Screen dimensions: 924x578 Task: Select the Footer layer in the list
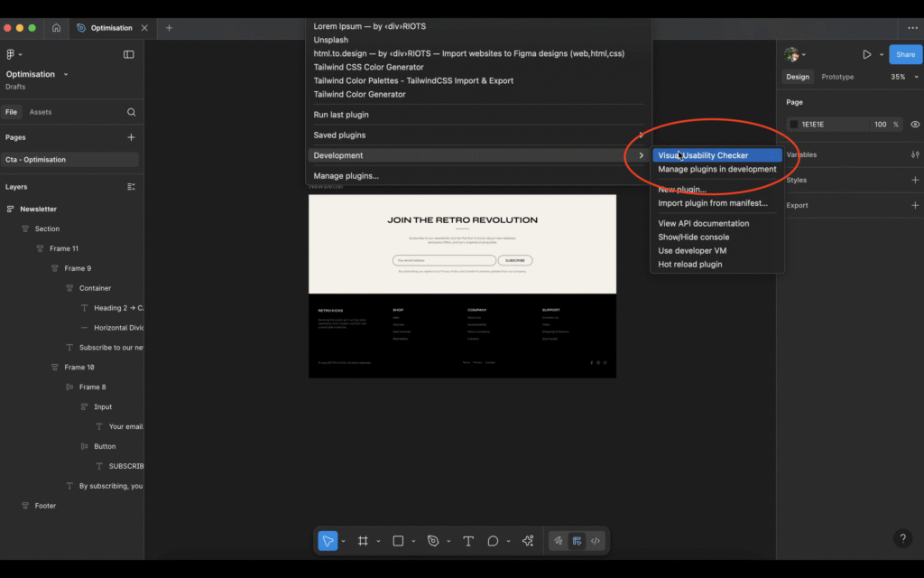[x=45, y=506]
